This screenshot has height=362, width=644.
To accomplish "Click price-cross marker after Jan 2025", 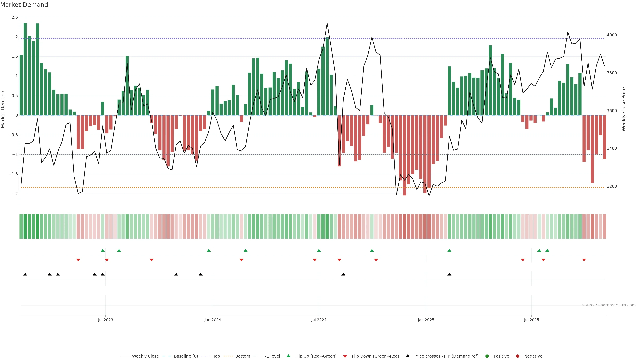I will [x=449, y=274].
